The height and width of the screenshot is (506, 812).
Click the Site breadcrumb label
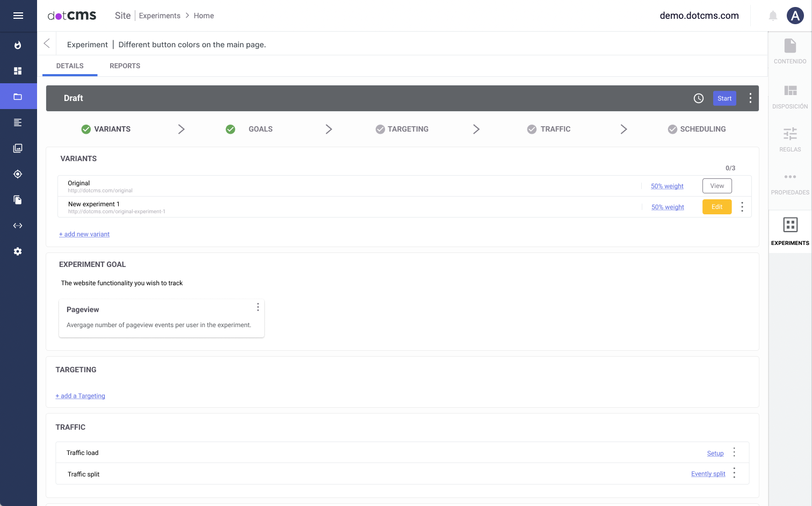pyautogui.click(x=122, y=16)
